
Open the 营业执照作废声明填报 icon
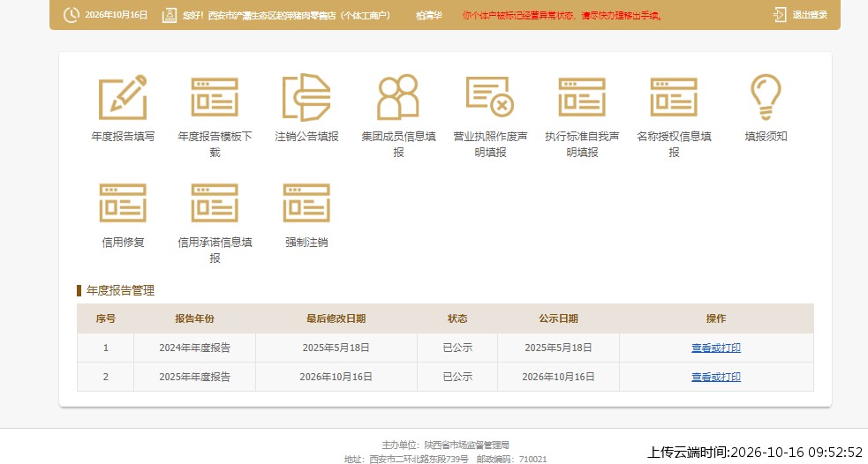(490, 97)
